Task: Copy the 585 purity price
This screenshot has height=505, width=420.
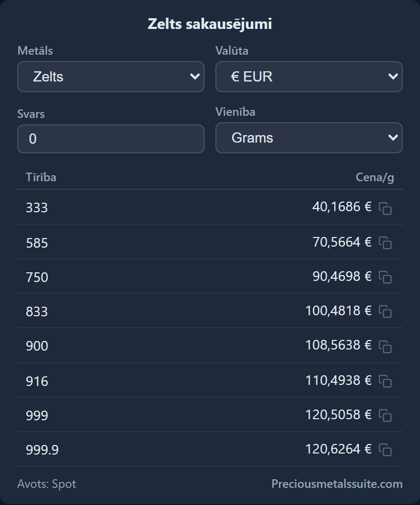Action: 385,243
